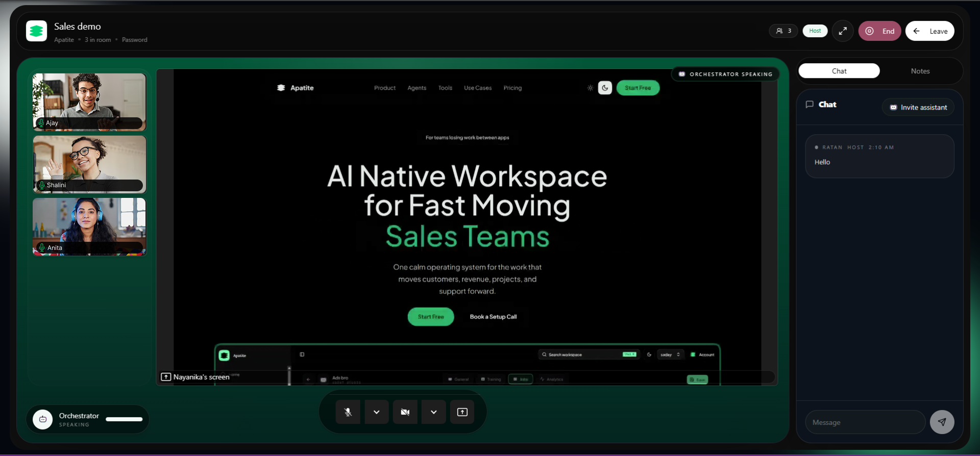Click Orchestrator speaking level bar
980x456 pixels.
coord(124,419)
